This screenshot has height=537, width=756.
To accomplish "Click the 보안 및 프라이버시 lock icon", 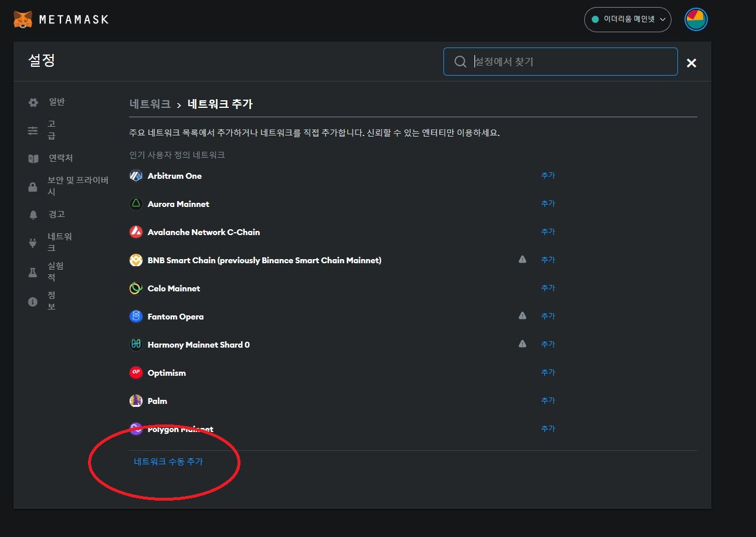I will click(33, 186).
